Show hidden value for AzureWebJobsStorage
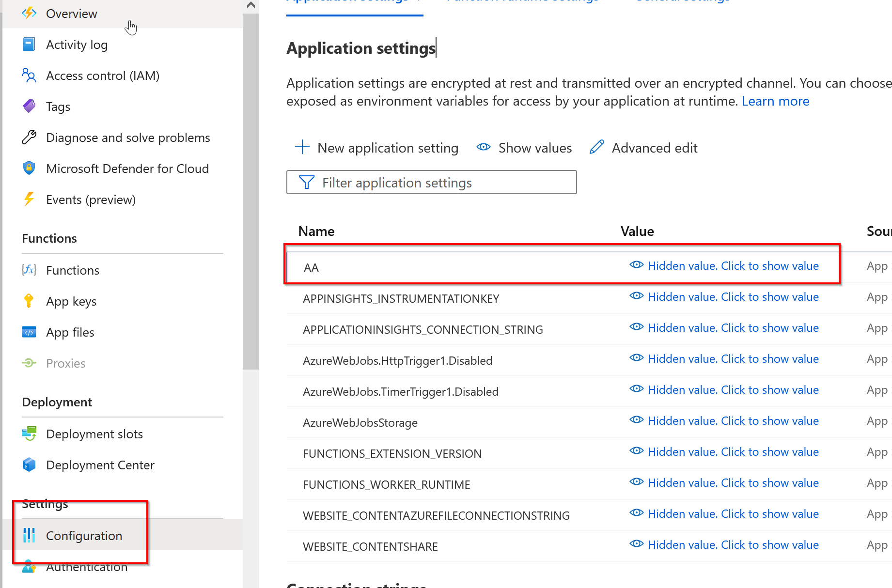This screenshot has width=892, height=588. (x=733, y=421)
